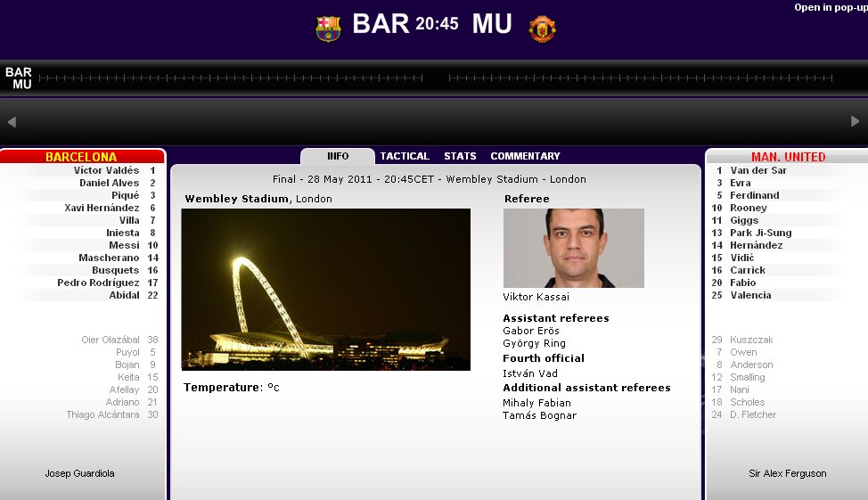
Task: Click the Barcelona club crest
Action: pyautogui.click(x=328, y=29)
